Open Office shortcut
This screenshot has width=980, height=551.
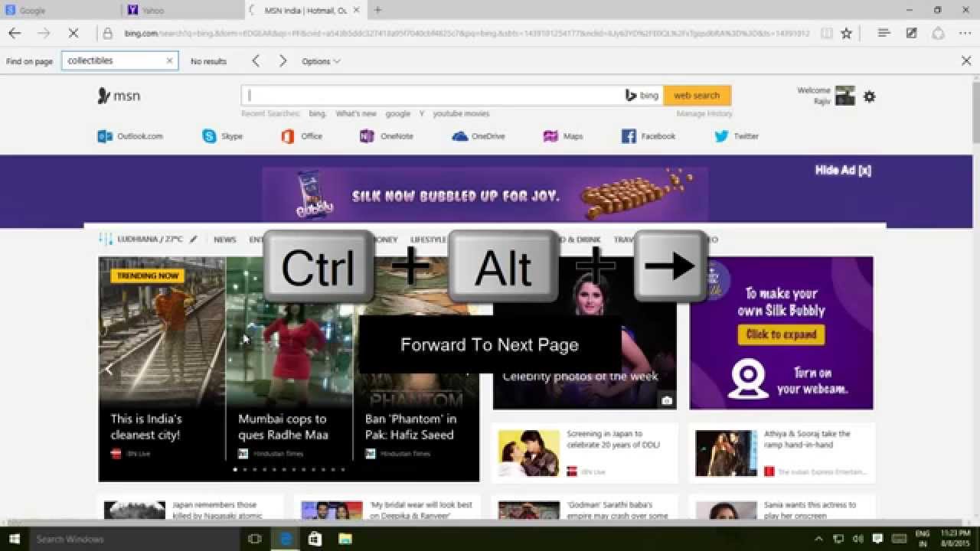pos(301,136)
